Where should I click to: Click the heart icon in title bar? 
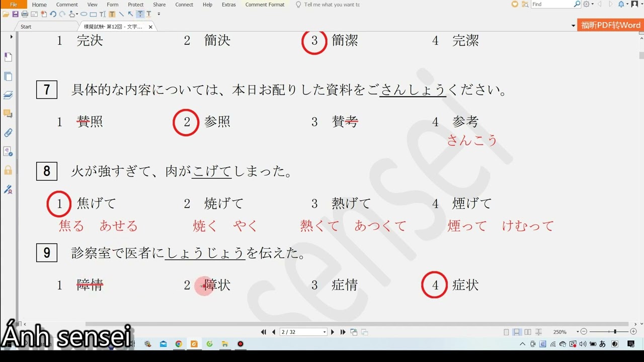coord(515,4)
